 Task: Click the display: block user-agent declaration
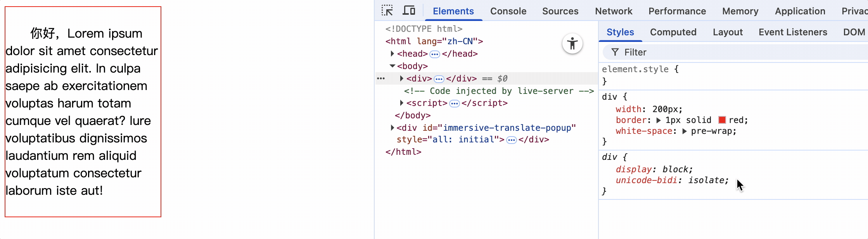pyautogui.click(x=654, y=169)
